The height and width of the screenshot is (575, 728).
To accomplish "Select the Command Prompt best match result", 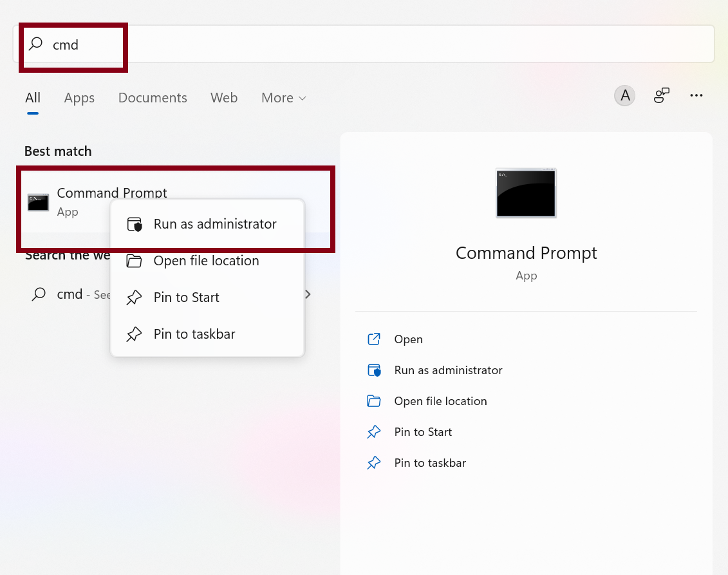I will pos(176,202).
